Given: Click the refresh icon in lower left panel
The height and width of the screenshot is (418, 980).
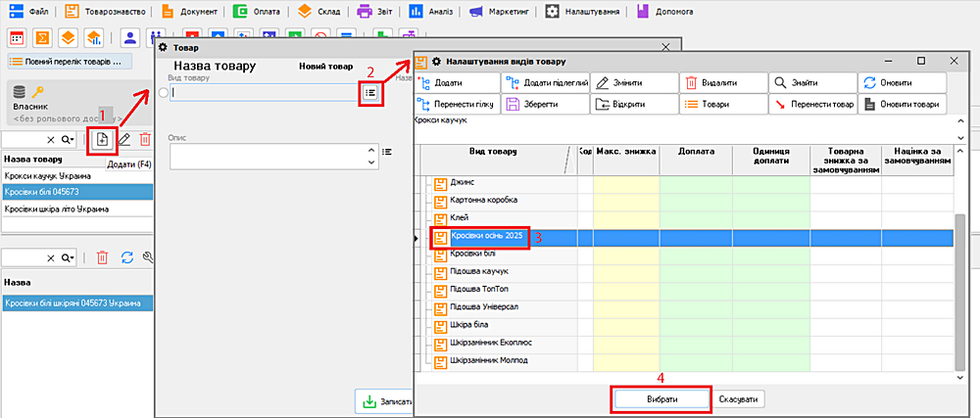Looking at the screenshot, I should click(126, 257).
